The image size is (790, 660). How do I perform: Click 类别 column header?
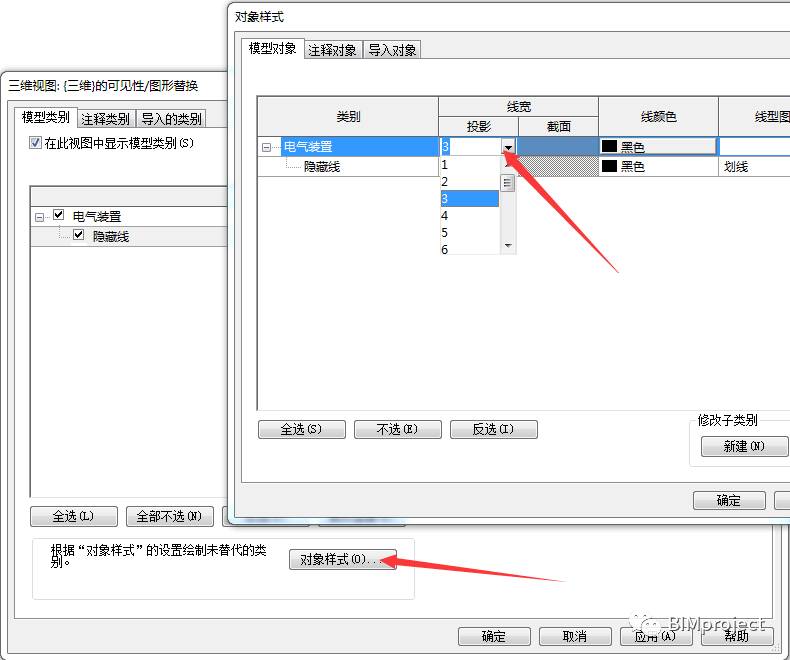[348, 116]
